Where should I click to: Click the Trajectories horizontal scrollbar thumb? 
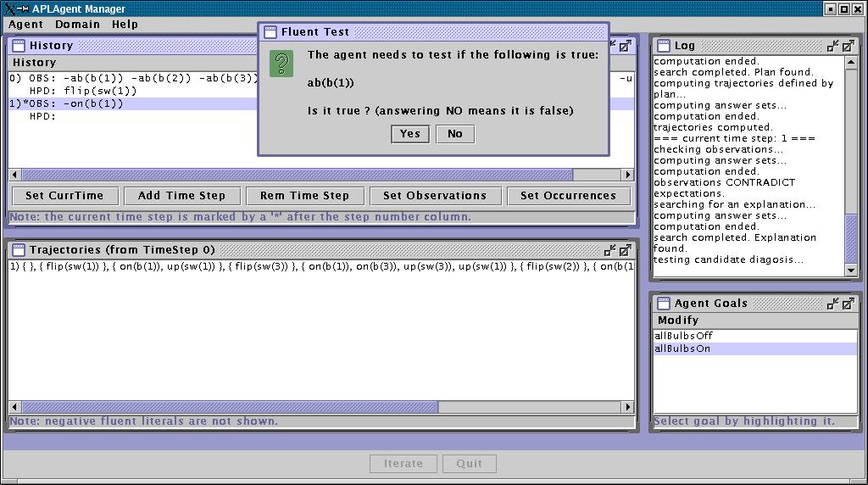pos(229,407)
